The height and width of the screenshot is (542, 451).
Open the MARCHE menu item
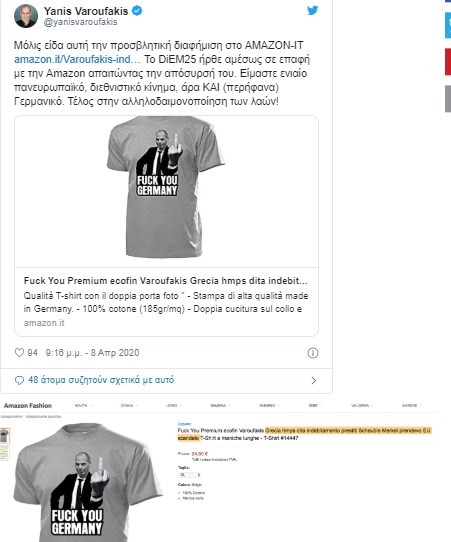point(411,405)
